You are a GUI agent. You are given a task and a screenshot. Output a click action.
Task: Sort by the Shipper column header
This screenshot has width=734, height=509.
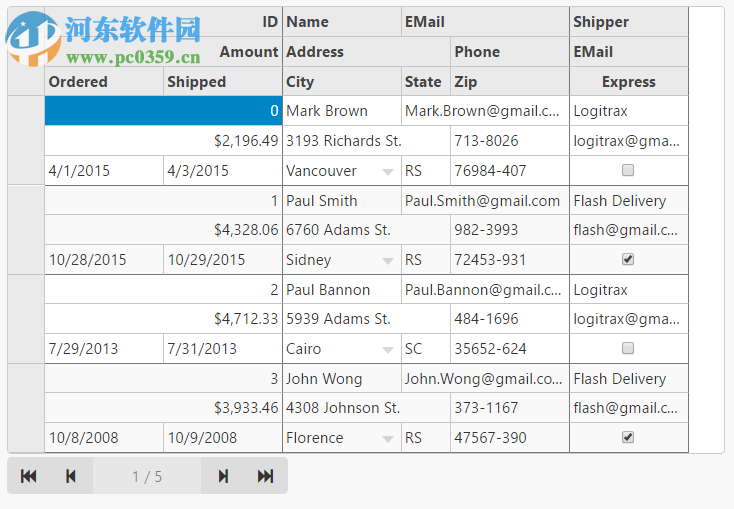(x=629, y=22)
